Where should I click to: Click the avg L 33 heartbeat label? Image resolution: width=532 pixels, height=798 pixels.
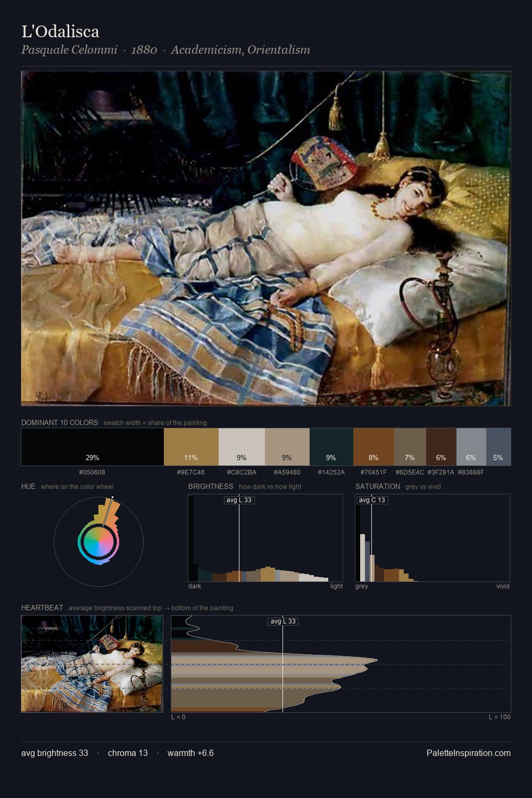point(283,621)
